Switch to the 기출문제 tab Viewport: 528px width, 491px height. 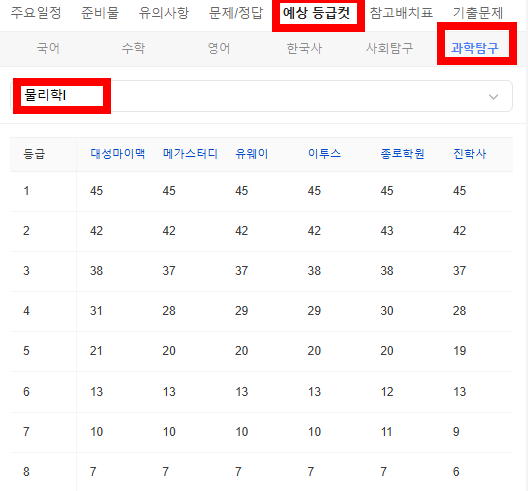pos(478,13)
